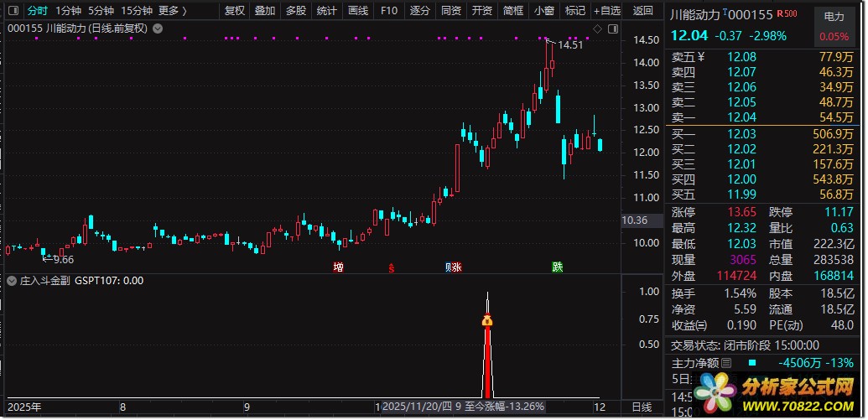
Task: Click the 涨 event marker below chart
Action: [456, 267]
